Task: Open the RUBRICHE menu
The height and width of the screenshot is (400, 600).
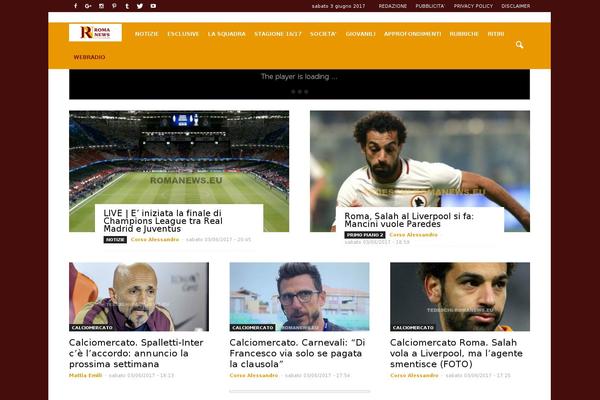Action: [464, 34]
